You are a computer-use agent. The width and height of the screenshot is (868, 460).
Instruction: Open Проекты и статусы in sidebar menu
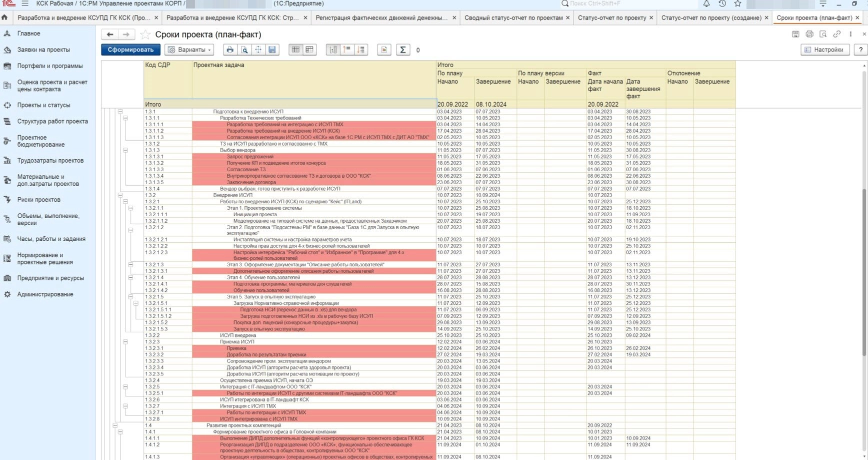tap(43, 105)
